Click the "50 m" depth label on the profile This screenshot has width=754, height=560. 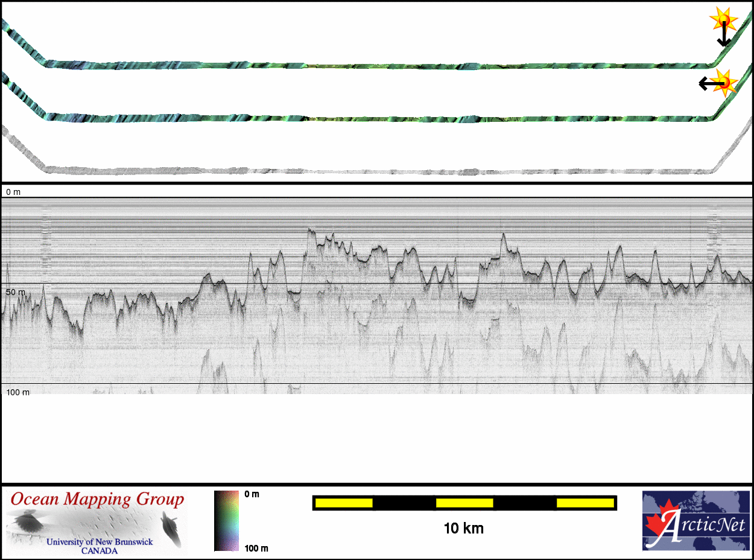pyautogui.click(x=16, y=292)
